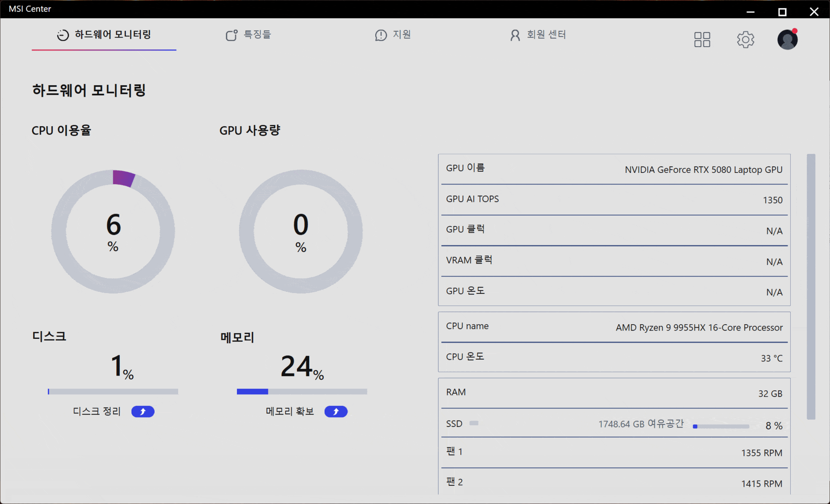Click the SSD free space progress bar
Screen dimensions: 830x504
coord(721,427)
